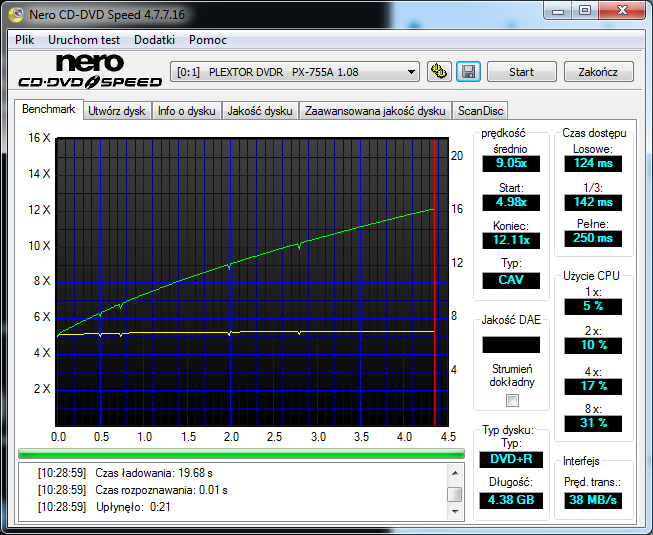Toggle the Strumień dokładny checkbox
This screenshot has height=535, width=653.
click(x=512, y=401)
